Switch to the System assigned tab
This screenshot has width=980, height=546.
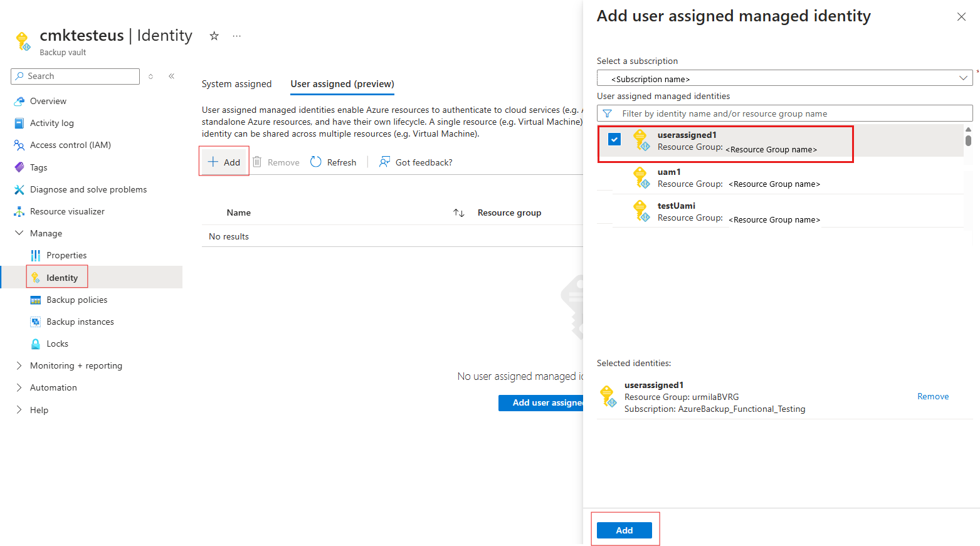[x=236, y=84]
